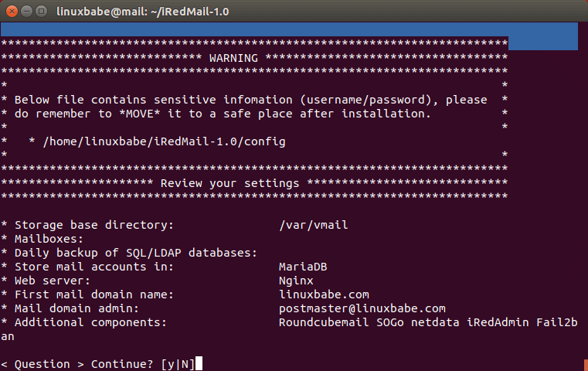Maximize the terminal window

40,12
